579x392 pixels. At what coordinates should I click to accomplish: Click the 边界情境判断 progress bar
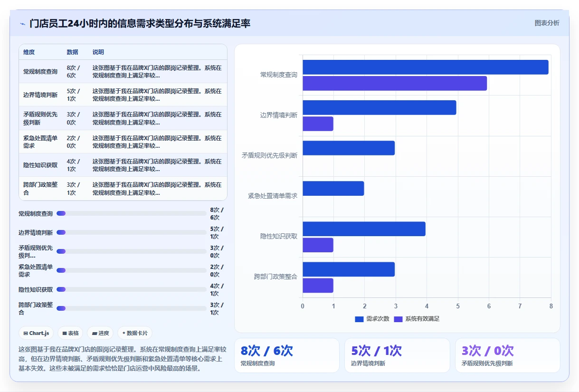132,232
